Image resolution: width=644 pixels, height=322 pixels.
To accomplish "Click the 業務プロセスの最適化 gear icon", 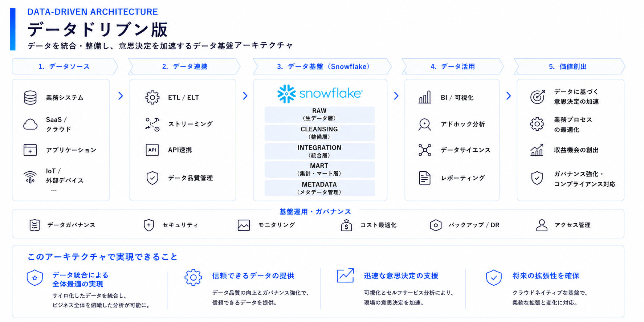I will 537,124.
